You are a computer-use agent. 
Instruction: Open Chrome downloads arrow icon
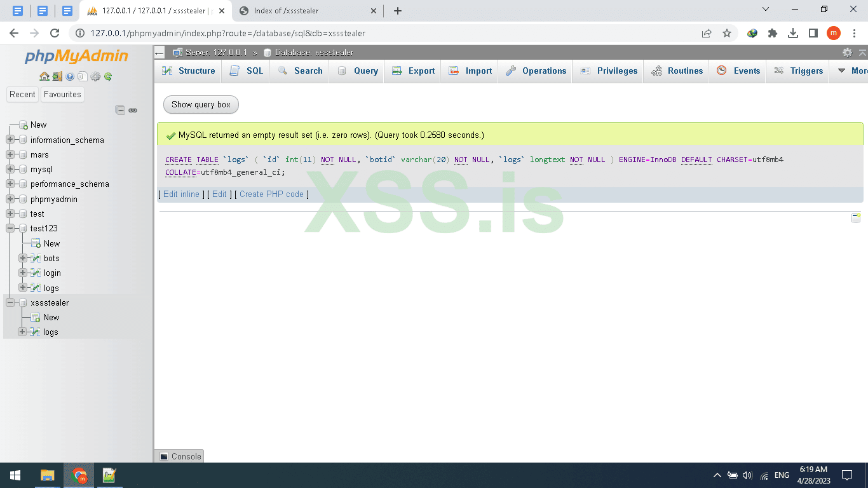point(793,33)
